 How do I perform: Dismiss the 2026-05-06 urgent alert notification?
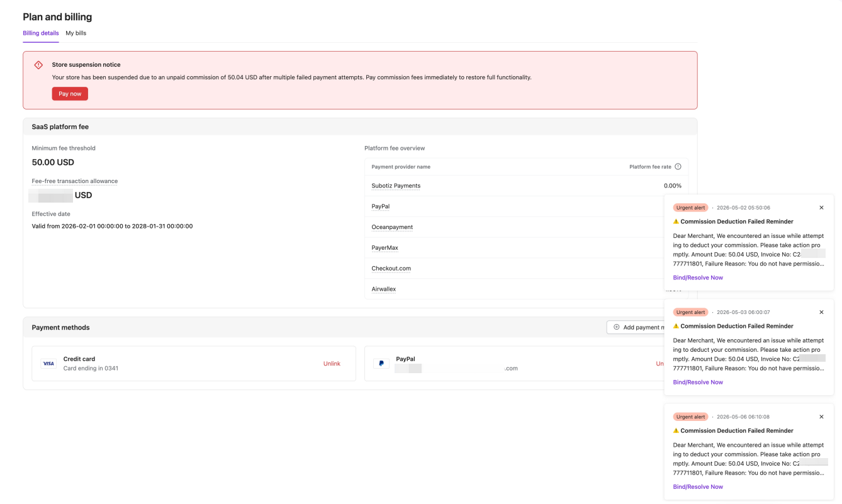pyautogui.click(x=821, y=417)
